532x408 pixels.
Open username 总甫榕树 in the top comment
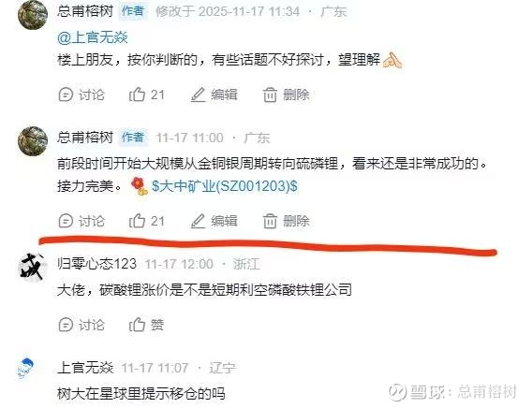[85, 11]
